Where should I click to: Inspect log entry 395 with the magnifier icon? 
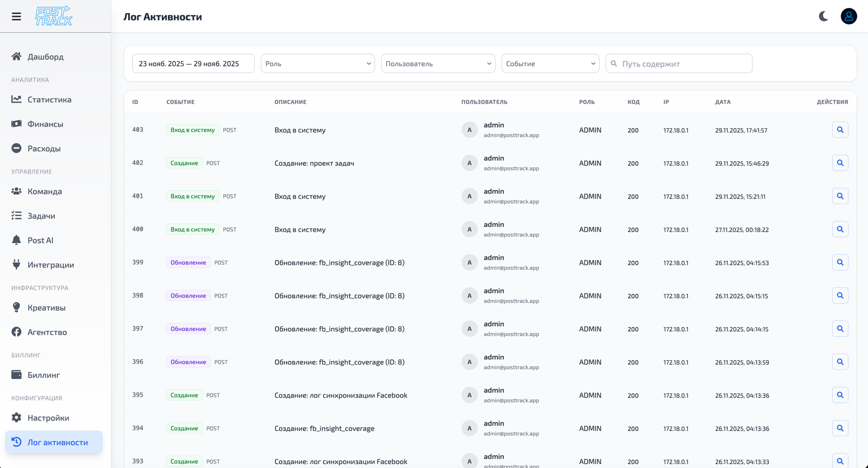coord(840,395)
